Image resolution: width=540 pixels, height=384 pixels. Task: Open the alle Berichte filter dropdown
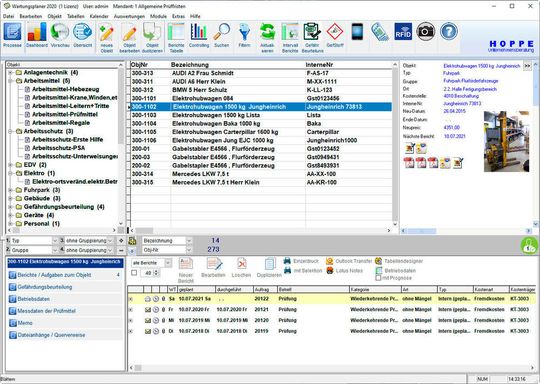[x=168, y=263]
